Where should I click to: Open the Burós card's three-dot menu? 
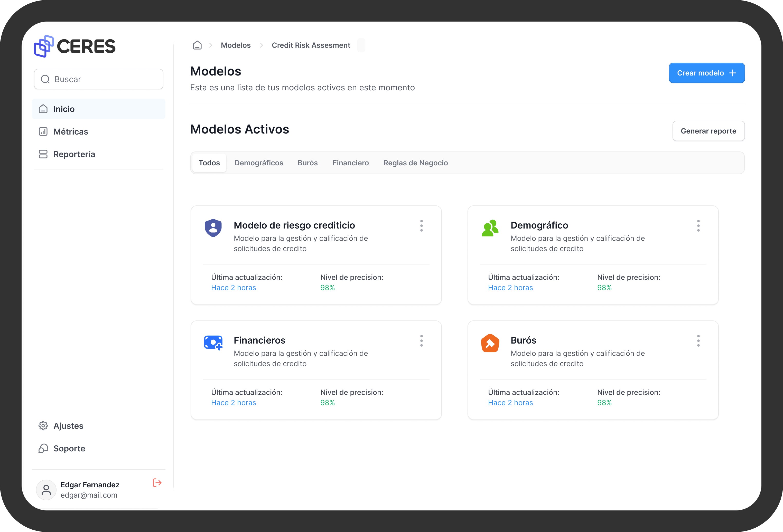[x=698, y=341]
